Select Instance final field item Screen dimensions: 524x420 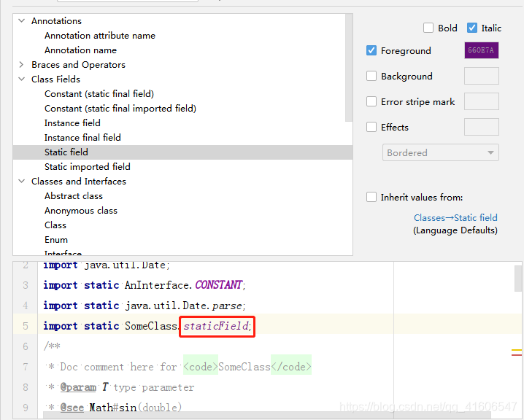[82, 138]
